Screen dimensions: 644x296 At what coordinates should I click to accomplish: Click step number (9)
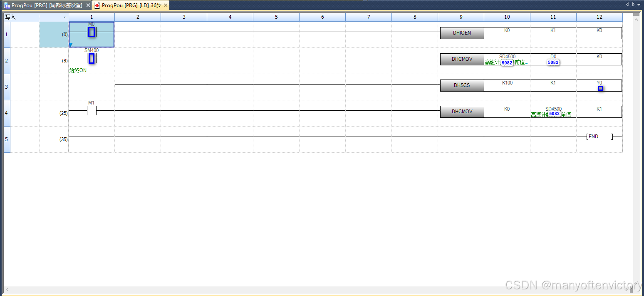tap(64, 61)
